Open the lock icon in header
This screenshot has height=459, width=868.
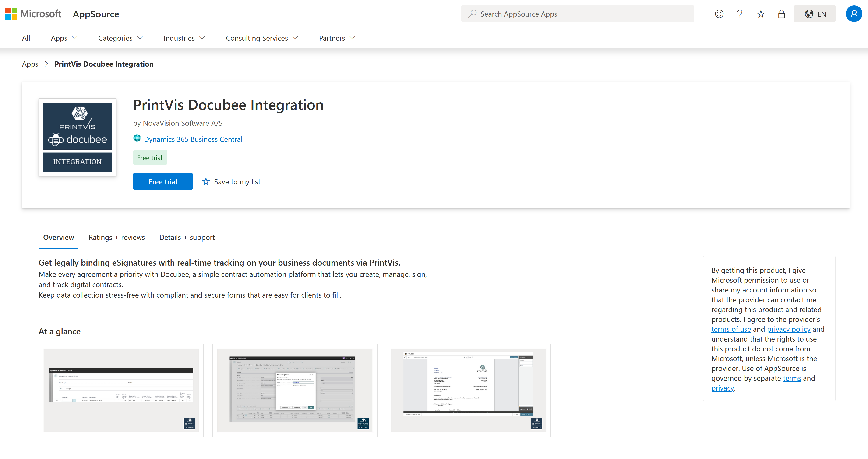point(781,14)
